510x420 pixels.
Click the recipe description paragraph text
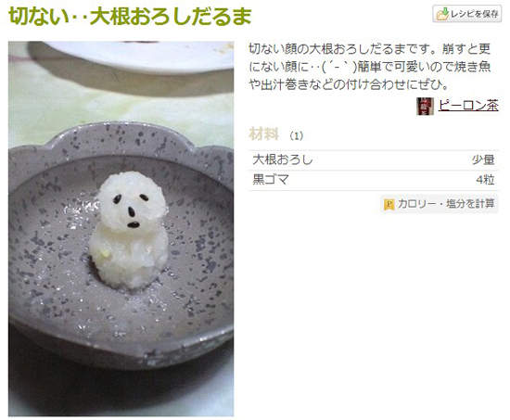pos(369,67)
